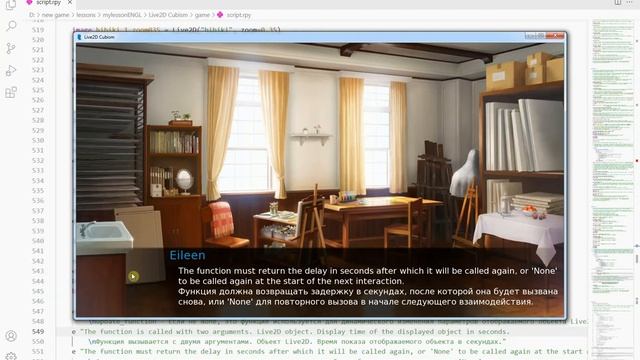Viewport: 640px width, 360px height.
Task: Click the 'new game' breadcrumb segment
Action: click(x=56, y=15)
